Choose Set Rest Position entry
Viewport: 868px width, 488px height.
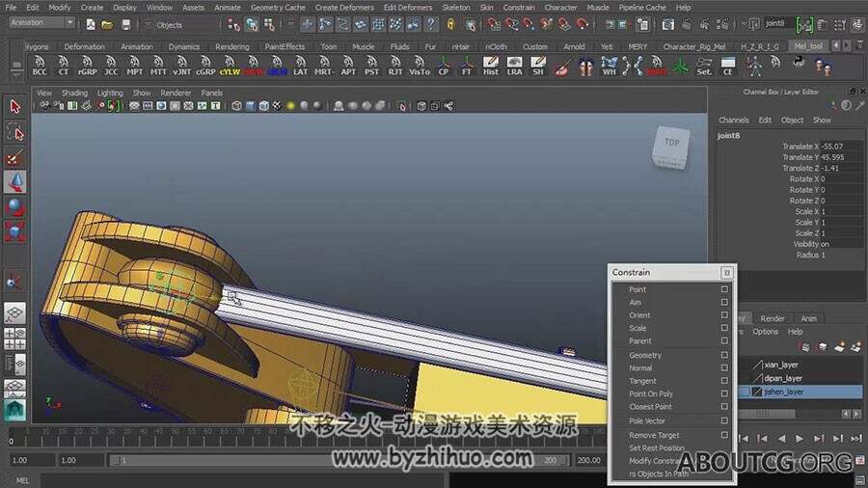[x=657, y=447]
